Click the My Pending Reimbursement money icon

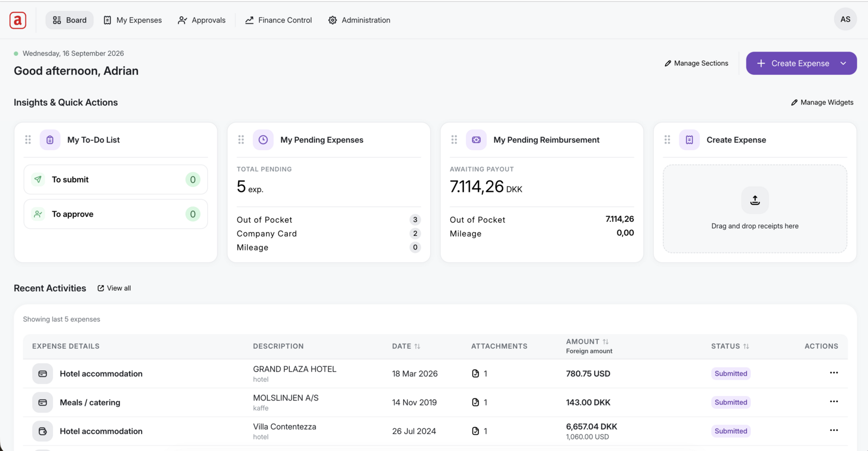click(476, 140)
